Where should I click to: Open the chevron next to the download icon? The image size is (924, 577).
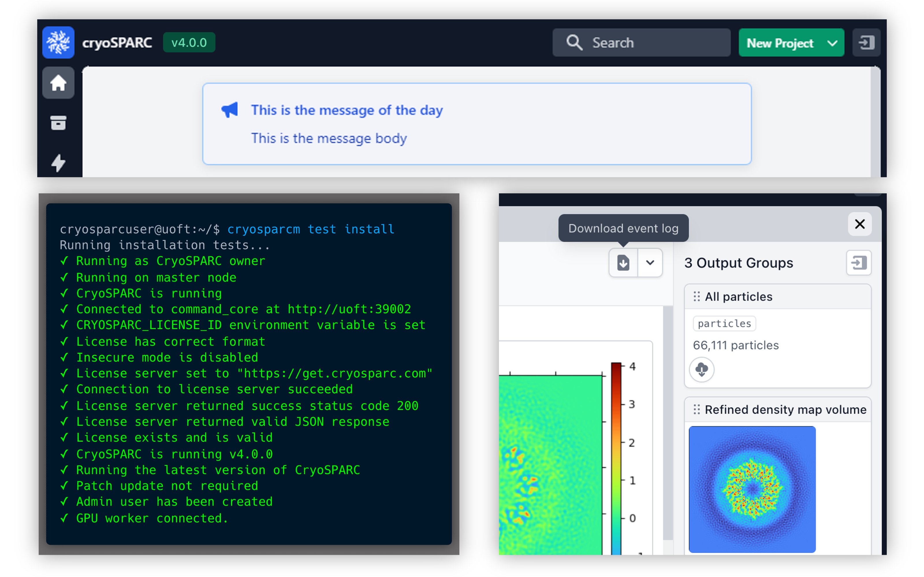click(650, 263)
